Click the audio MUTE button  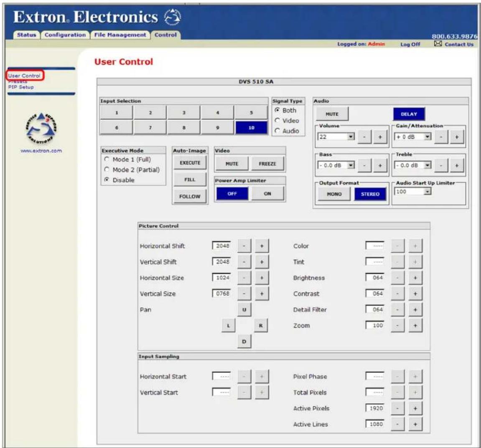coord(332,114)
